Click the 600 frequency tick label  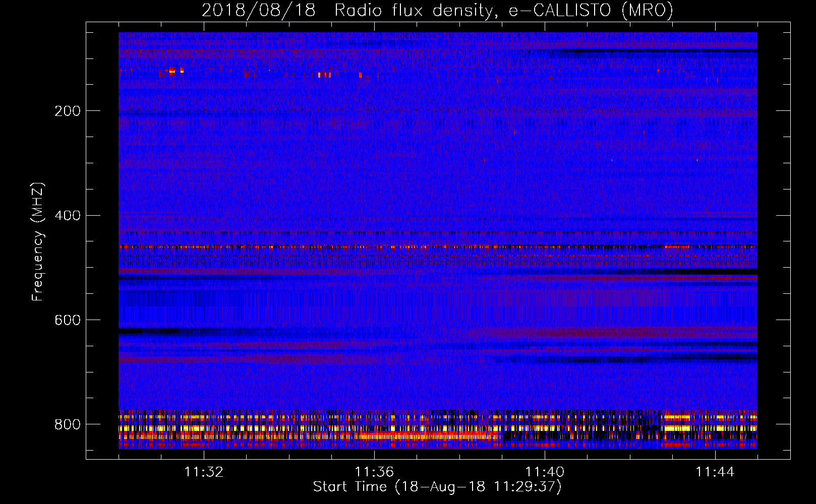coord(68,321)
